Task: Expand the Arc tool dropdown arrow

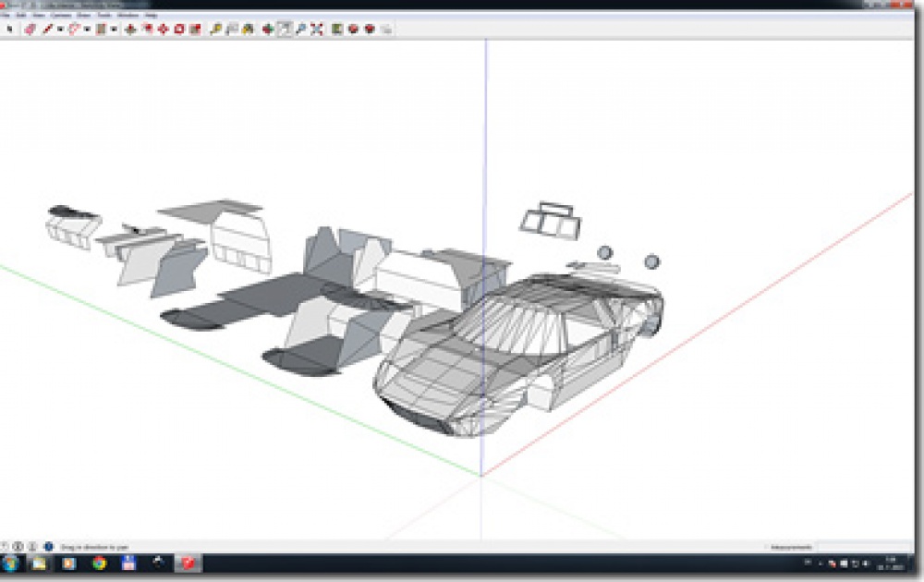Action: (87, 29)
